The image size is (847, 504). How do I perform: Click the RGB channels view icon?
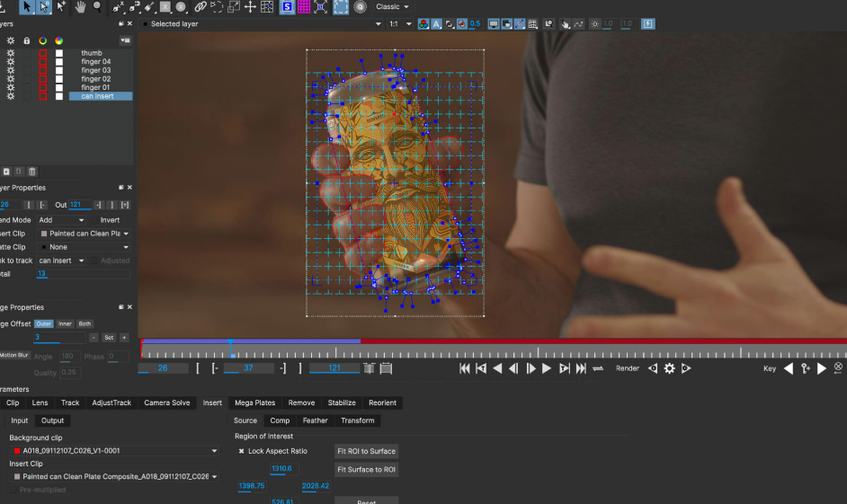pos(423,24)
